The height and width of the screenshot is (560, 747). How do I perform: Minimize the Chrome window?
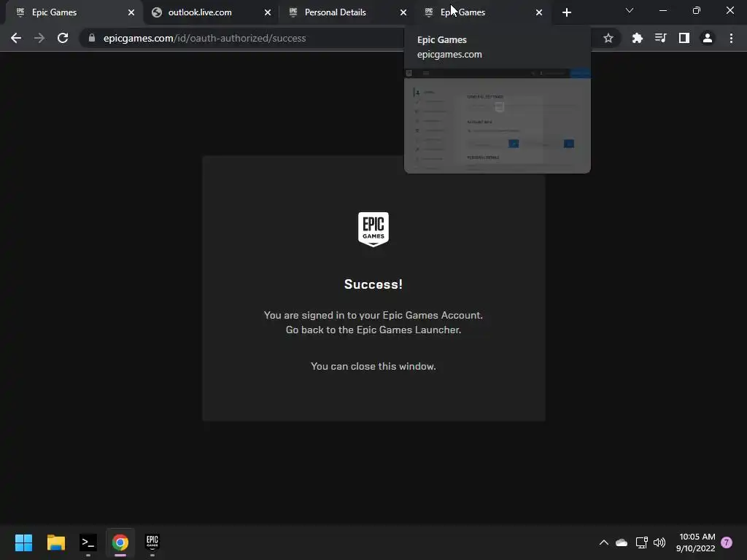tap(662, 10)
